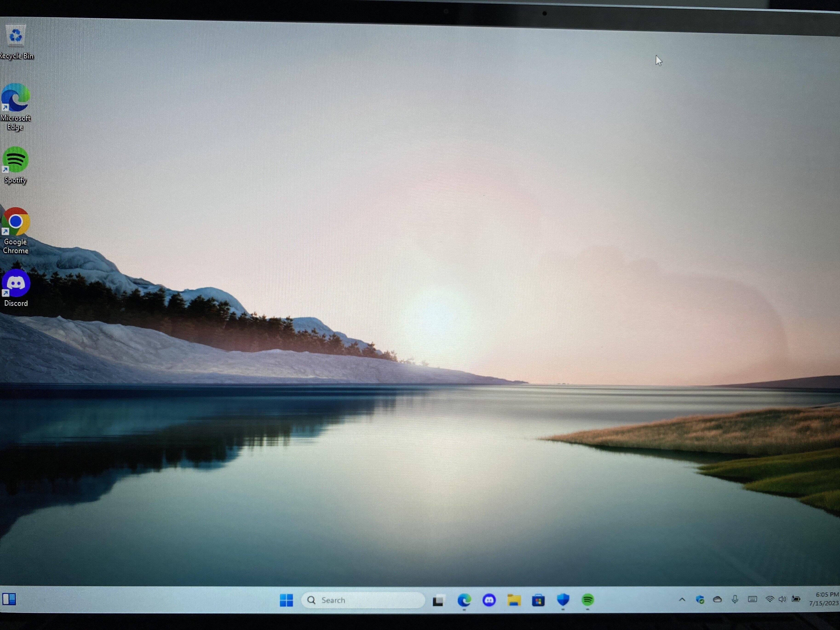Select the Discord desktop shortcut
Screen dimensions: 840x630
click(16, 283)
